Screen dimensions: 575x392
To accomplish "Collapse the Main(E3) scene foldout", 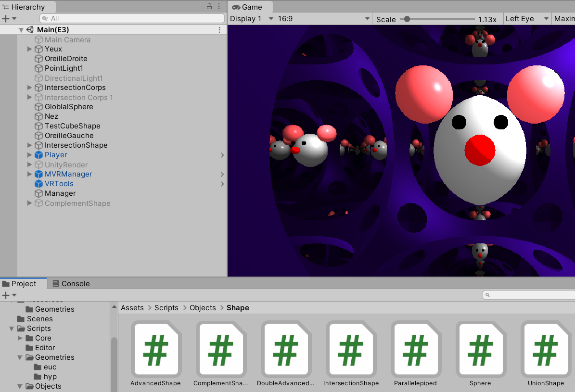I will pyautogui.click(x=21, y=30).
